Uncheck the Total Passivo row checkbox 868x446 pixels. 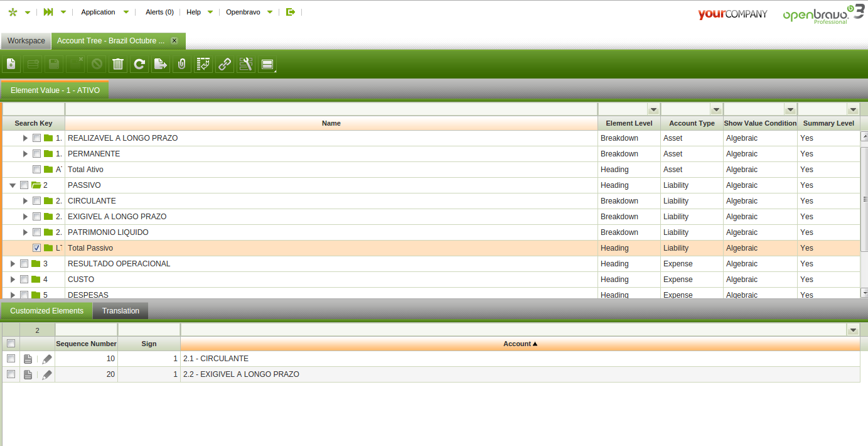point(37,248)
